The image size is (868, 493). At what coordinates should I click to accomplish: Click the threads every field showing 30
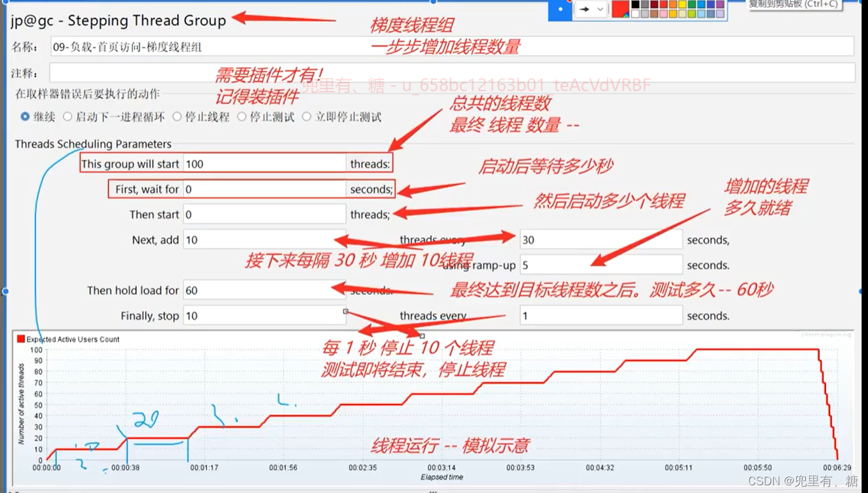tap(601, 240)
